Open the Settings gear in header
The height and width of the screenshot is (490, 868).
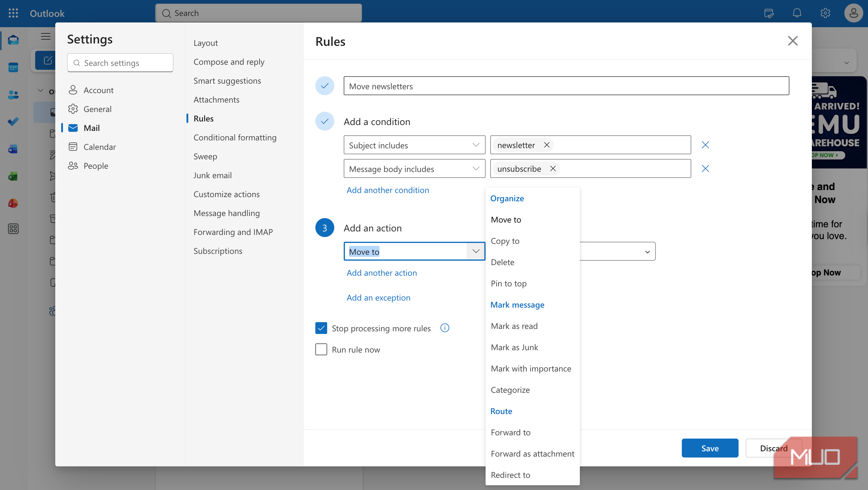click(x=825, y=13)
